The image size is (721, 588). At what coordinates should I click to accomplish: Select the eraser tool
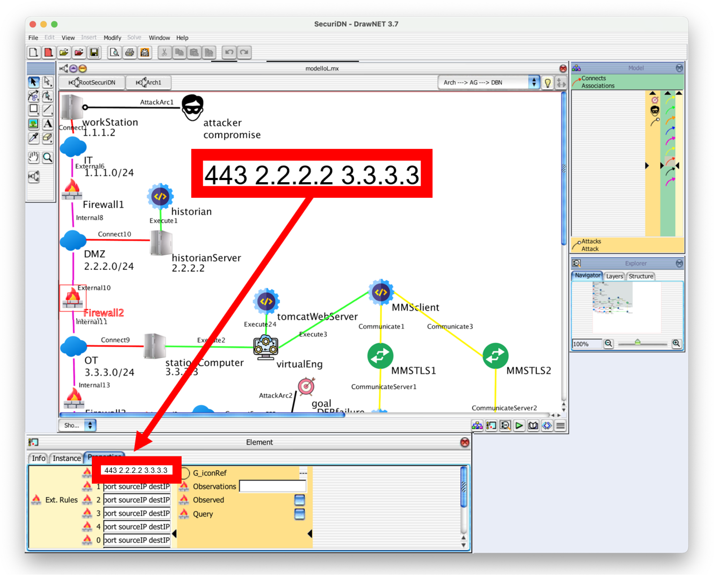click(x=48, y=138)
